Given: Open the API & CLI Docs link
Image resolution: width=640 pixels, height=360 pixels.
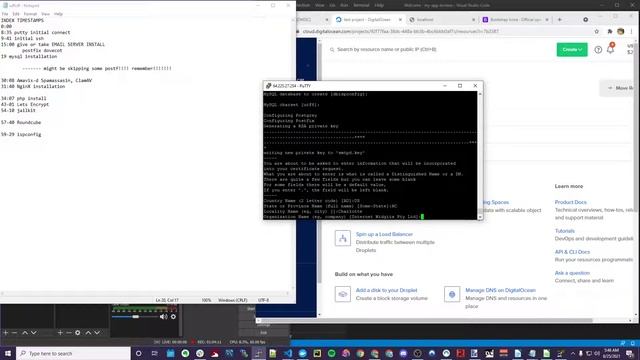Looking at the screenshot, I should [572, 252].
